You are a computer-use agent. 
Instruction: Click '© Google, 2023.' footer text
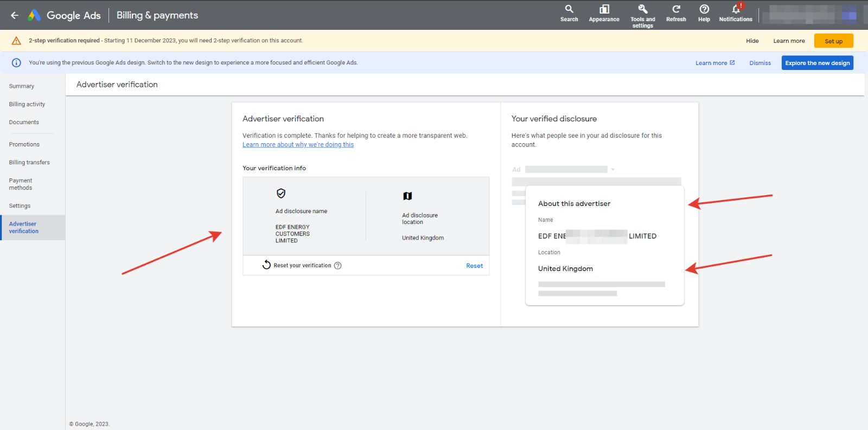(90, 424)
